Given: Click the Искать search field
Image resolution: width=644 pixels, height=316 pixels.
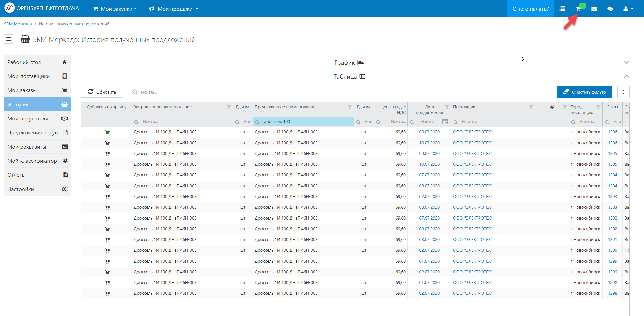Looking at the screenshot, I should pos(174,92).
